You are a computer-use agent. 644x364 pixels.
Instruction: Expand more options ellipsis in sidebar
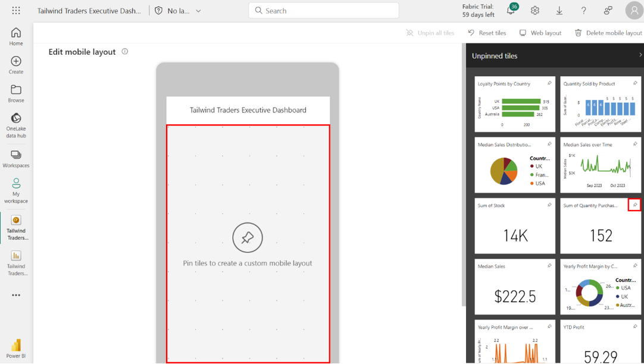click(16, 295)
